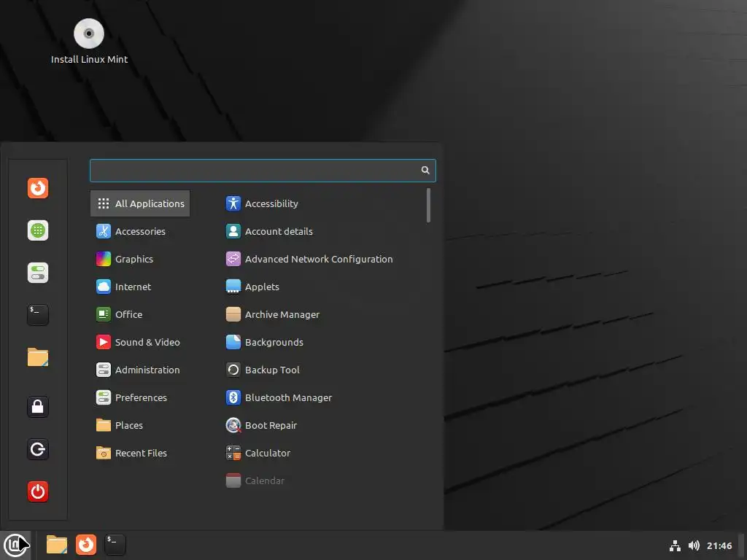This screenshot has height=560, width=747.
Task: Open Calculator app
Action: pos(322,453)
